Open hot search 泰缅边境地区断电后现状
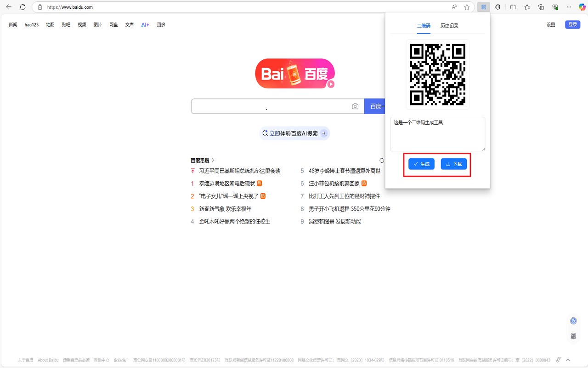This screenshot has width=588, height=368. point(227,184)
